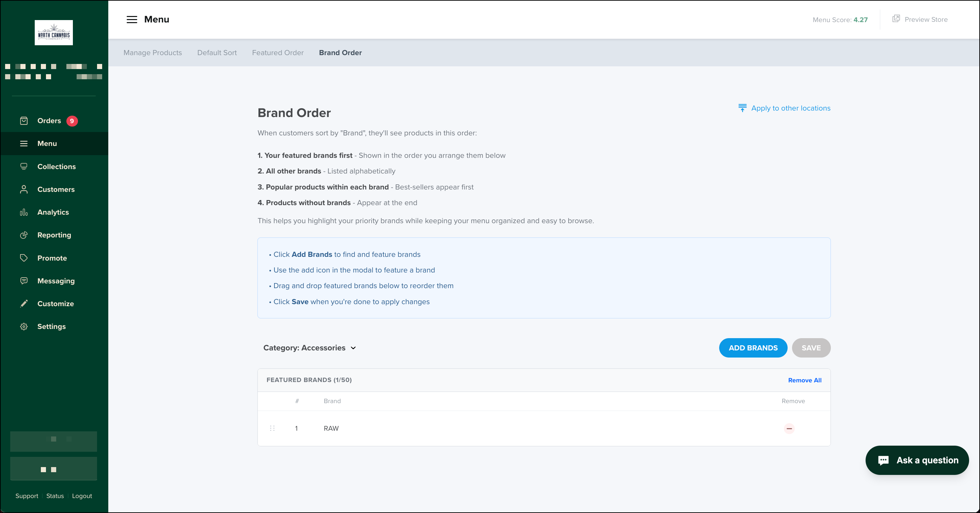Open the Ask a question chat button
980x513 pixels.
click(x=917, y=460)
